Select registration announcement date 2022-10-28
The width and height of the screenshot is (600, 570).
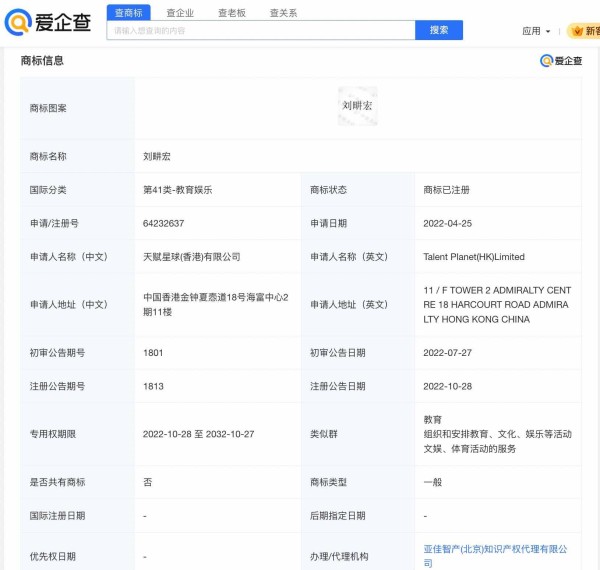click(447, 386)
